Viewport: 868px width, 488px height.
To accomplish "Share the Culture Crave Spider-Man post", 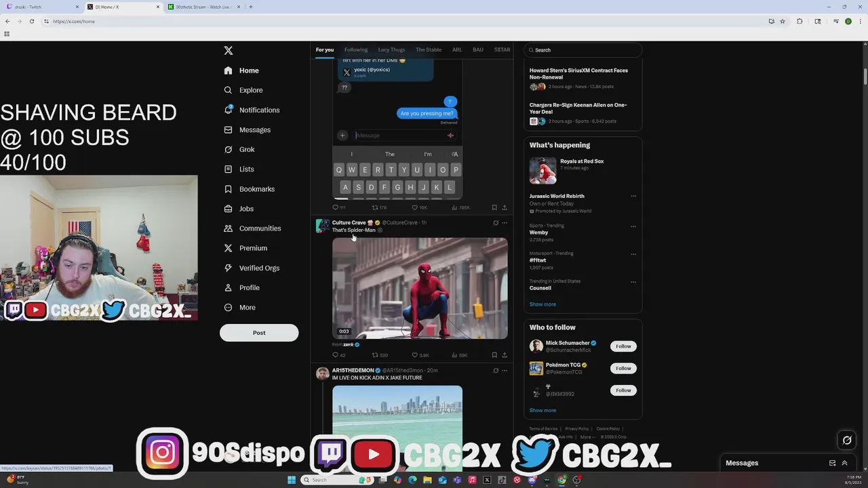I will click(505, 355).
